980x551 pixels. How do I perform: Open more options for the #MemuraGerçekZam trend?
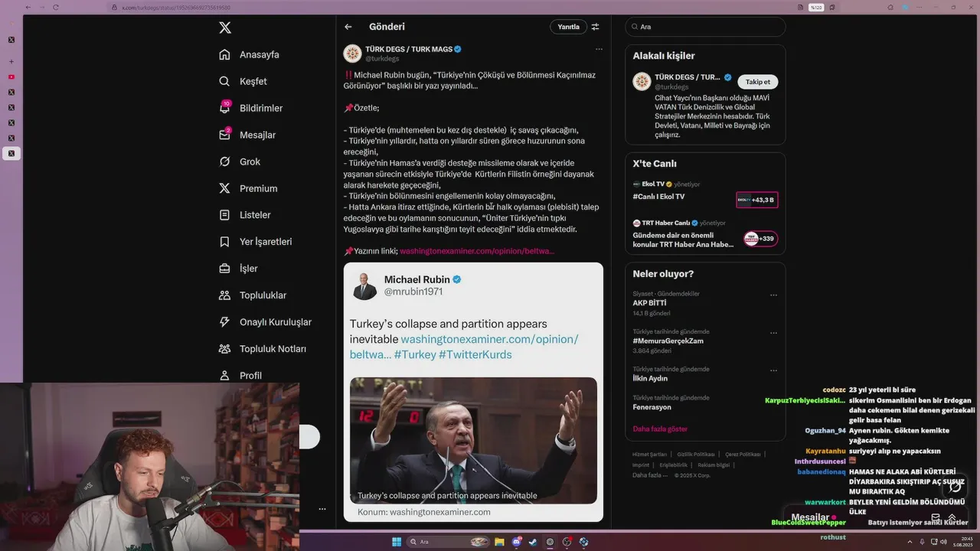(x=773, y=333)
